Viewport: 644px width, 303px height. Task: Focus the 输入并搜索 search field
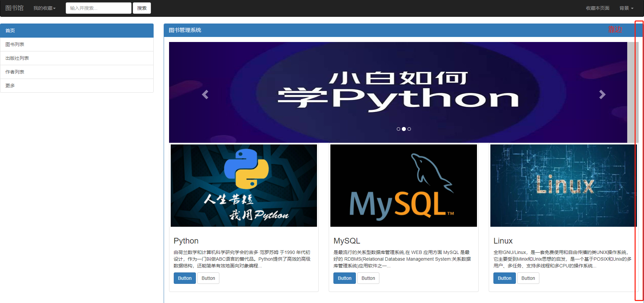99,8
